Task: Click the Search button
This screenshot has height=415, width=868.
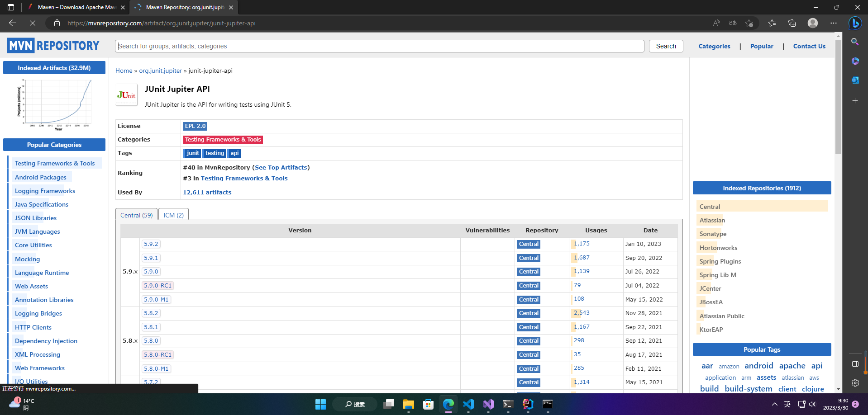Action: click(x=666, y=46)
